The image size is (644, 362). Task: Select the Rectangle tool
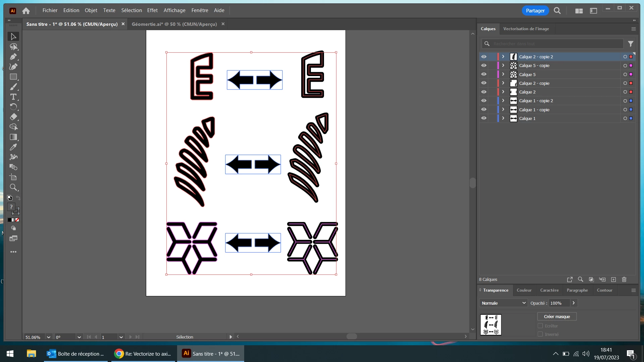click(x=13, y=77)
